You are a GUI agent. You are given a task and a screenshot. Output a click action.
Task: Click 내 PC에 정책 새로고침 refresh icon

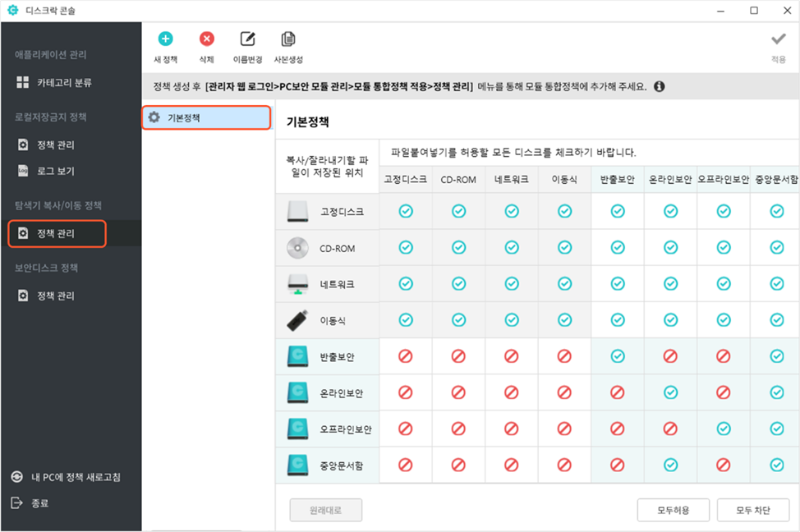click(16, 477)
